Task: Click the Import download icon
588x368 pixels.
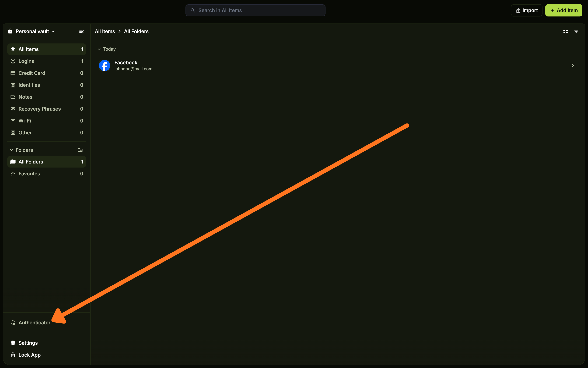Action: click(518, 11)
